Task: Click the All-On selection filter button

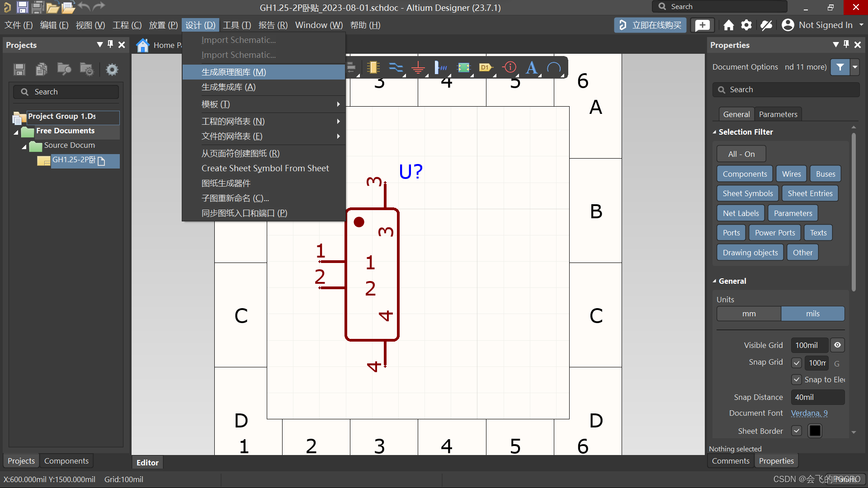Action: pos(741,154)
